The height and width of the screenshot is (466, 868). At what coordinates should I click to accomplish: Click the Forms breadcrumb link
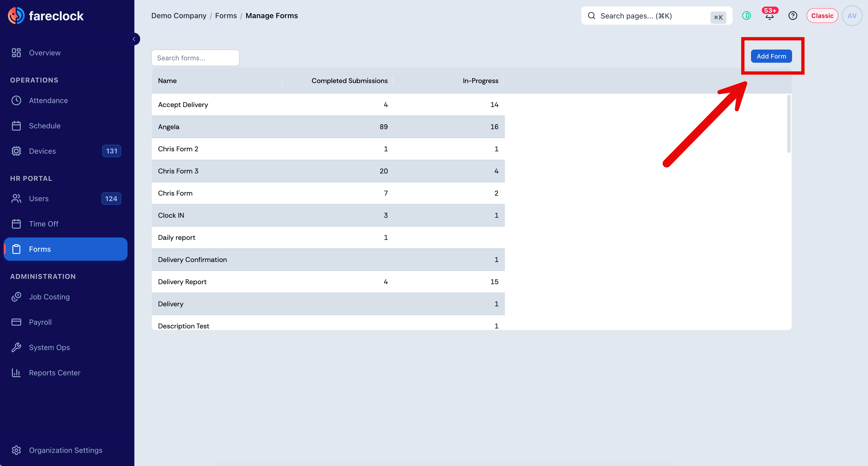[x=226, y=16]
